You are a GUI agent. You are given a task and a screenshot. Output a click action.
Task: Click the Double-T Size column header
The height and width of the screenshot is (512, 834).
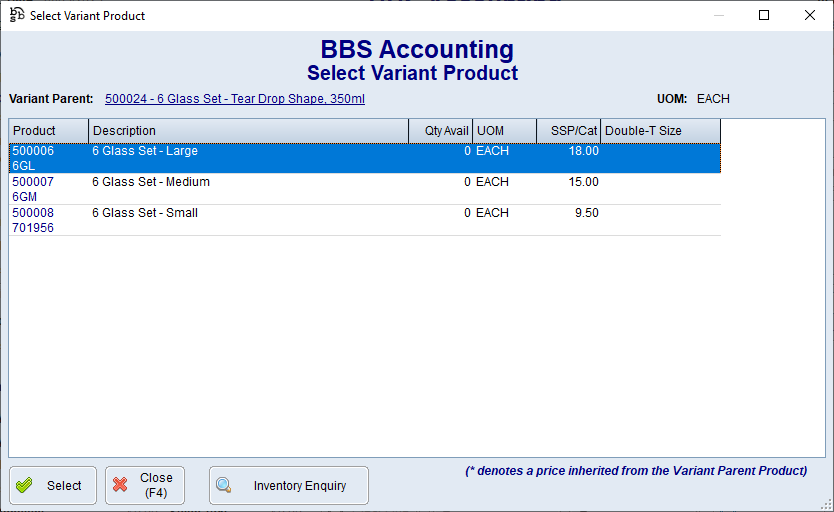[660, 131]
